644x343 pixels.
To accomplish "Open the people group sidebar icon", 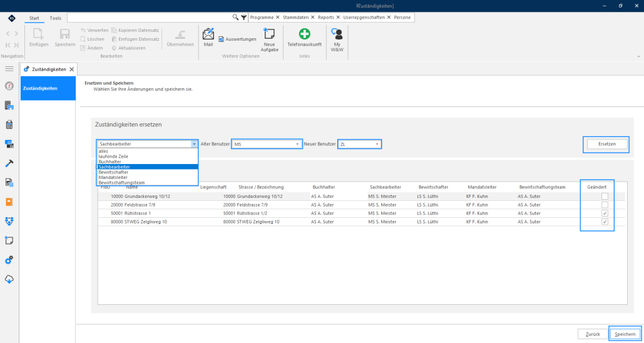I will (x=9, y=221).
